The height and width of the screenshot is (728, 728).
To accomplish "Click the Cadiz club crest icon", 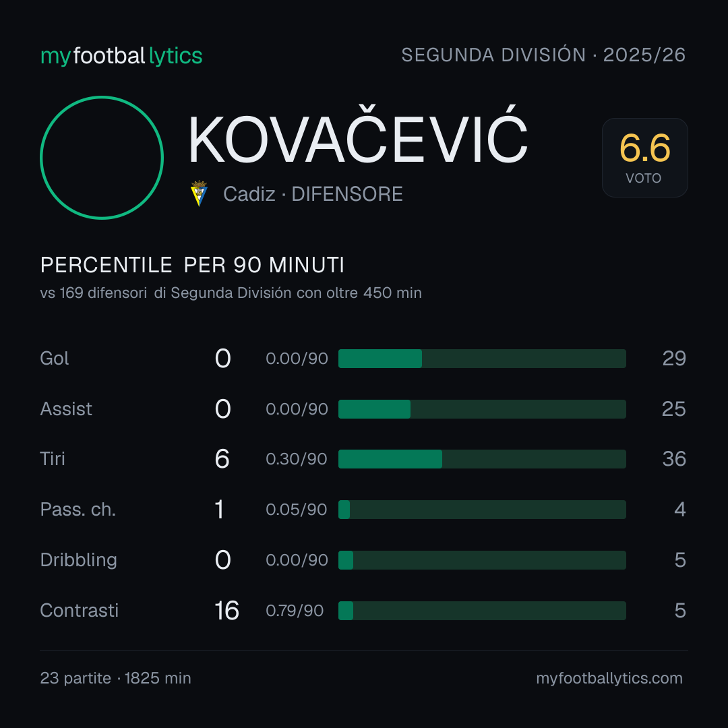I will pos(199,193).
